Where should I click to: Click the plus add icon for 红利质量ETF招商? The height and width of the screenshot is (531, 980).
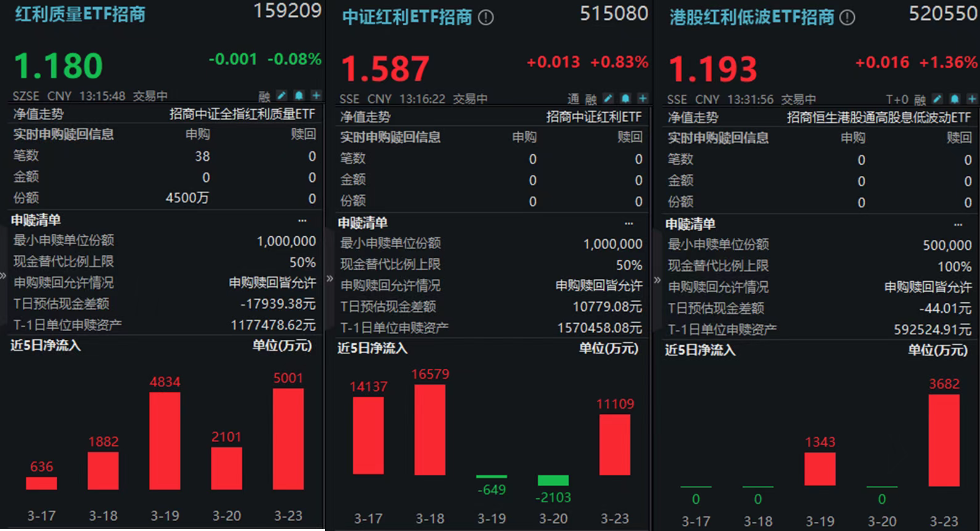(x=316, y=96)
